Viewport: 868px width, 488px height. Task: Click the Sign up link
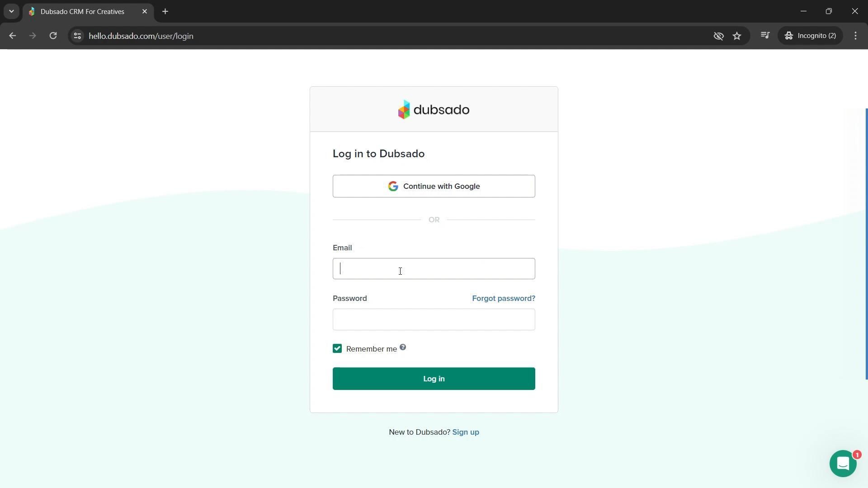(x=465, y=432)
